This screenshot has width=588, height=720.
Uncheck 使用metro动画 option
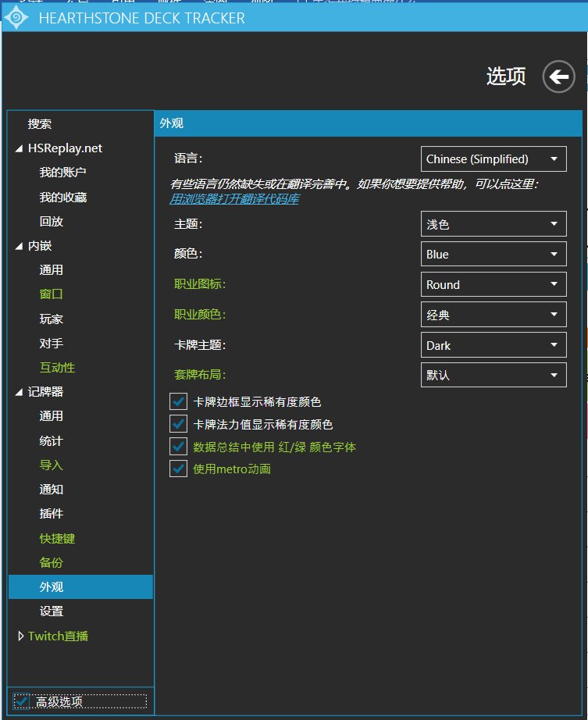[x=178, y=469]
